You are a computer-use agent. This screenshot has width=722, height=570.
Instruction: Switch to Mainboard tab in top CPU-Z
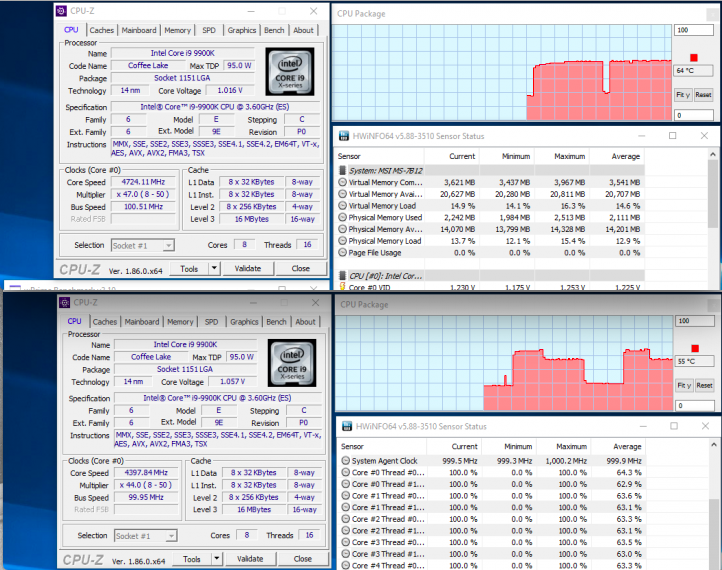click(x=139, y=30)
